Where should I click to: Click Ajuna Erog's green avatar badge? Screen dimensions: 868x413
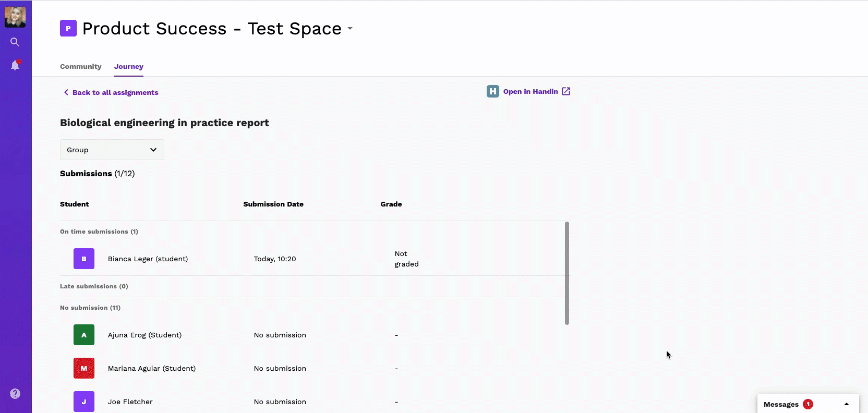coord(84,335)
